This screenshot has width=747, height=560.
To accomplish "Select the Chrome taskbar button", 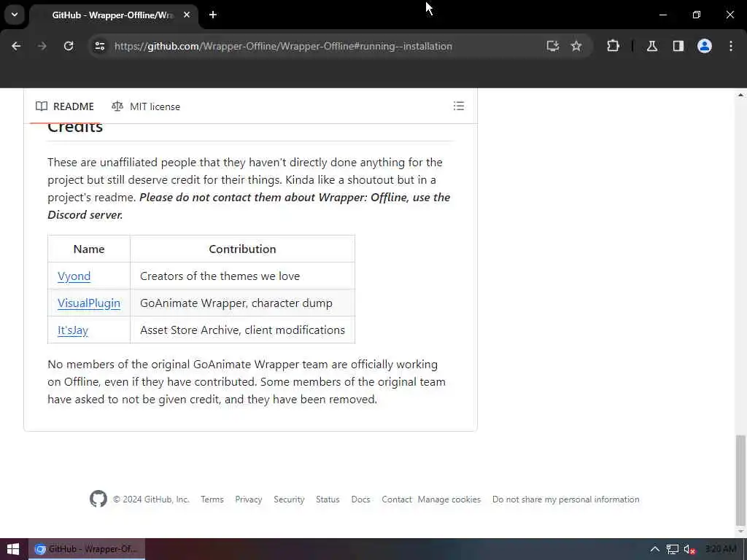I will click(x=87, y=549).
